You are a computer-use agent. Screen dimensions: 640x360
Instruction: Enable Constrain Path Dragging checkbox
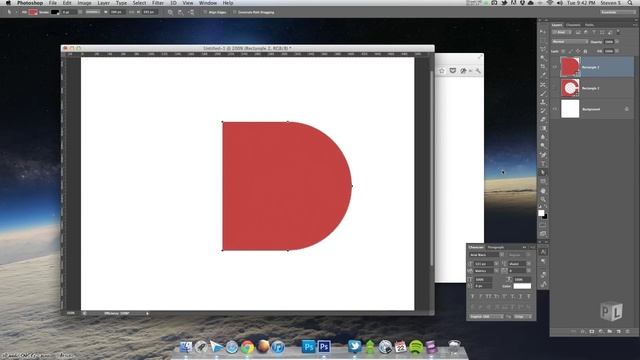[x=235, y=12]
